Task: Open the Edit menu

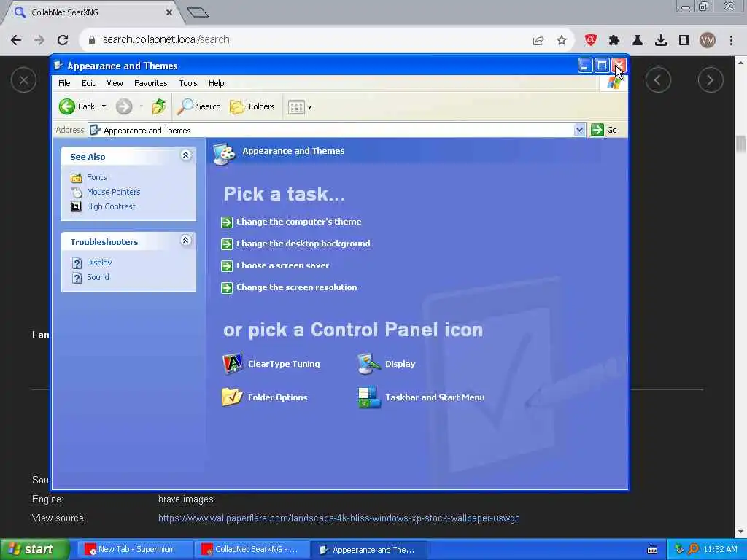Action: pyautogui.click(x=88, y=83)
